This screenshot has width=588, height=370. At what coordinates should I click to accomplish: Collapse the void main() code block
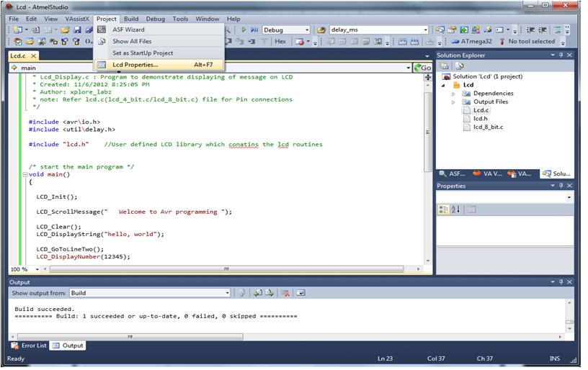pos(24,174)
